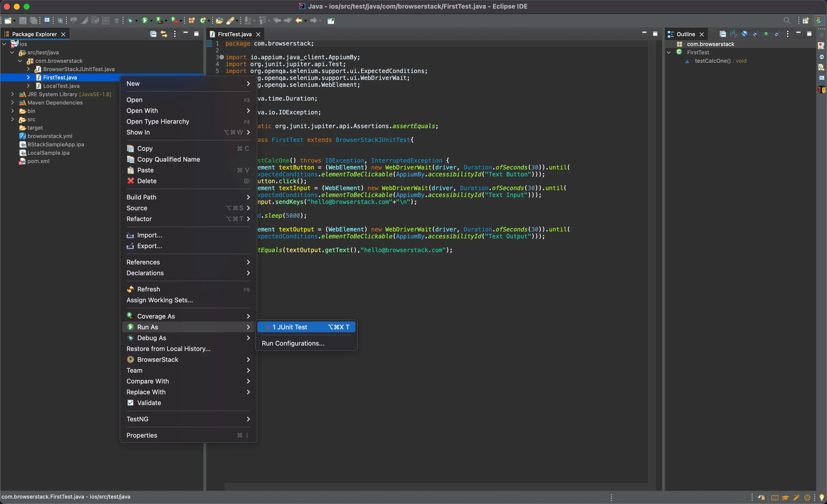
Task: Collapse the com.browserstack package node
Action: tap(20, 61)
